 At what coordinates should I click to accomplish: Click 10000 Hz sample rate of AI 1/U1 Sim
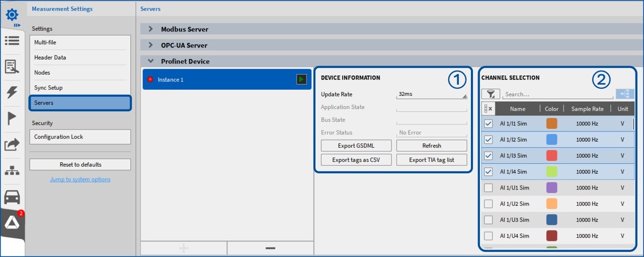(587, 188)
